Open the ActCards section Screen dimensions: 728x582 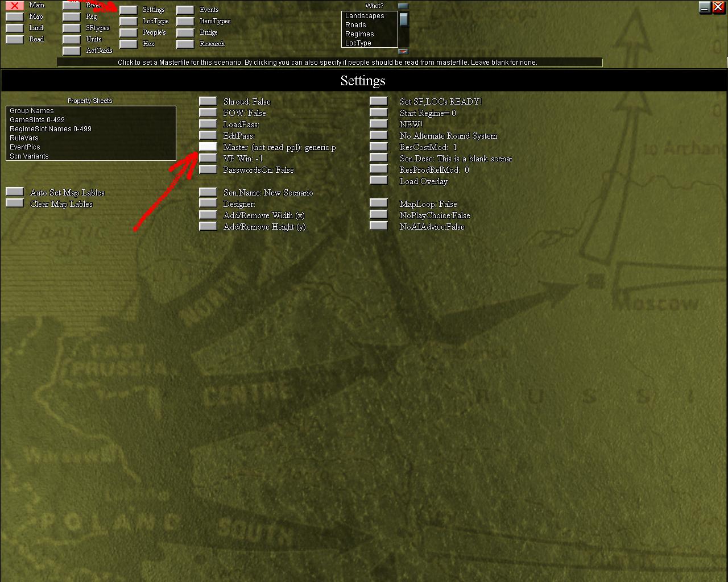tap(72, 51)
